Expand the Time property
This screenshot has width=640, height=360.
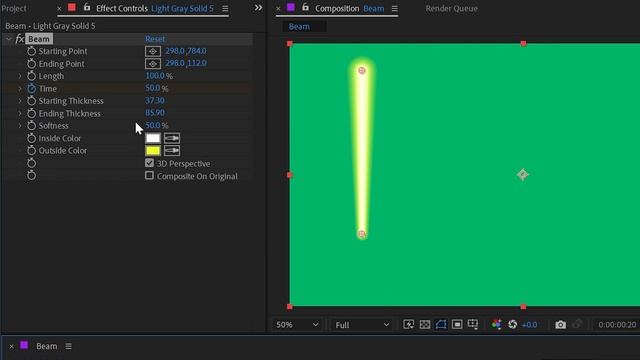[x=20, y=89]
